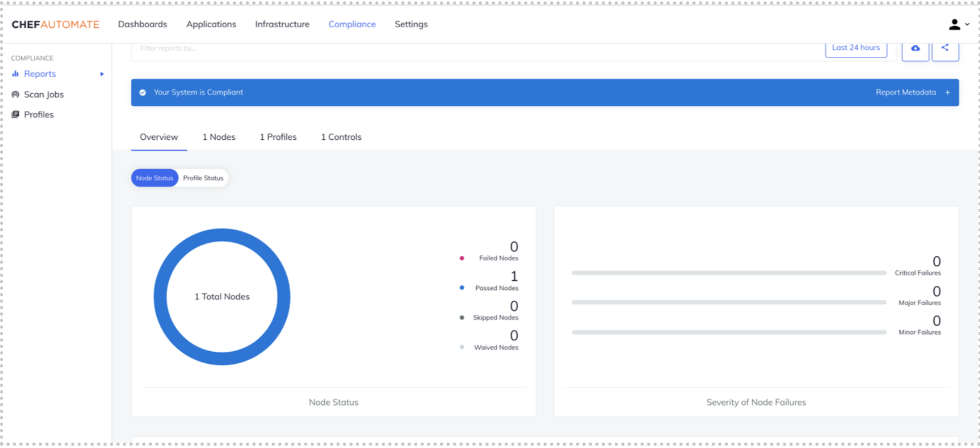Expand Report Metadata with plus sign
Image resolution: width=980 pixels, height=448 pixels.
(x=947, y=93)
